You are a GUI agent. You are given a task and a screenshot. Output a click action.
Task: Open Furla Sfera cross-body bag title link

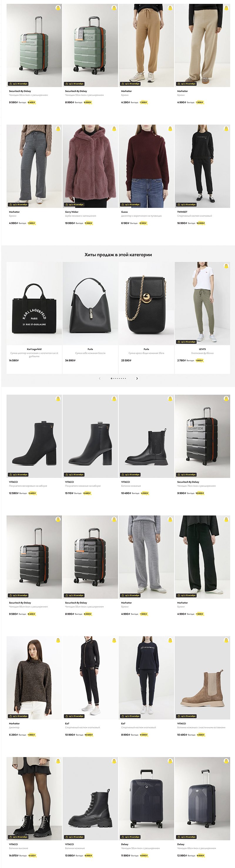point(146,353)
